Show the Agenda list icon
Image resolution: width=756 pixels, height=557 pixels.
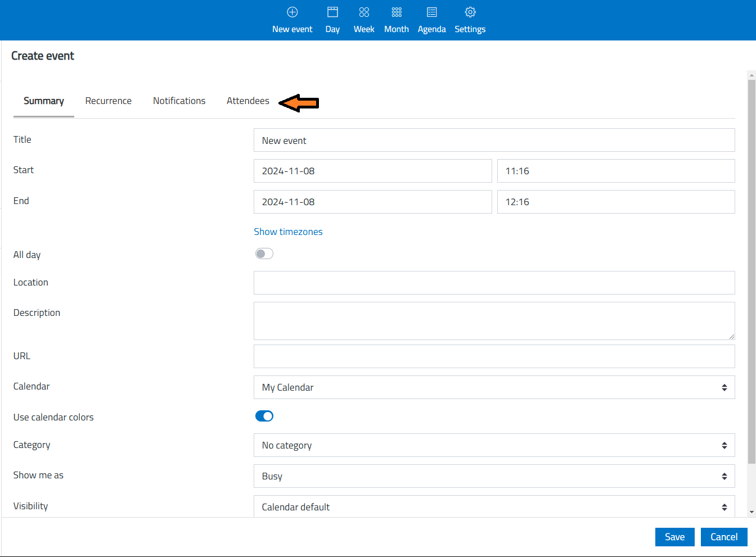[432, 12]
